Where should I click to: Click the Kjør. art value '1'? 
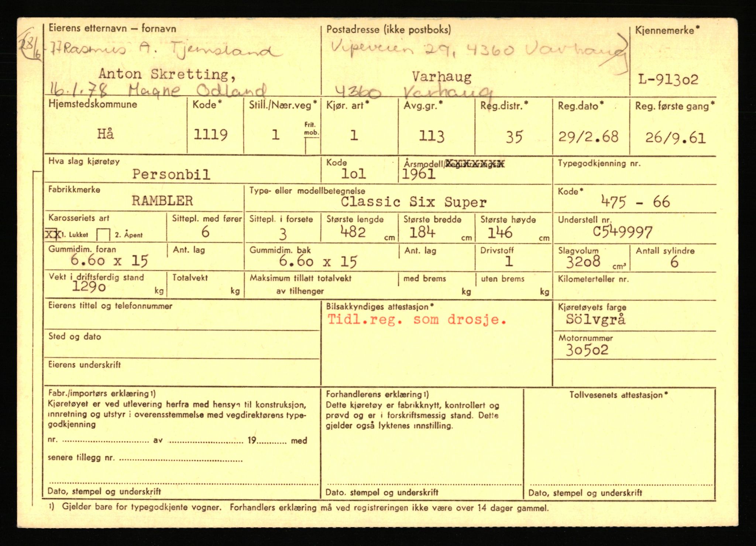354,135
